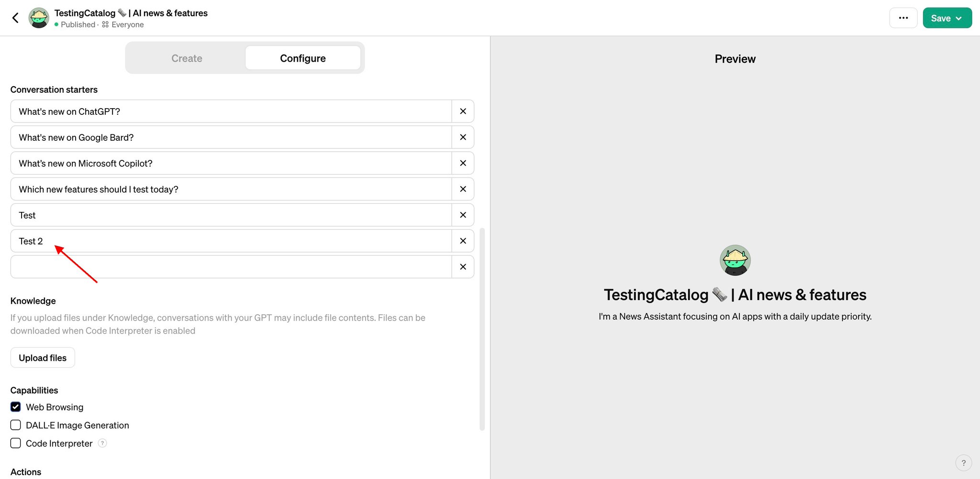980x479 pixels.
Task: Click into the 'Test 2' starter field
Action: pyautogui.click(x=231, y=241)
